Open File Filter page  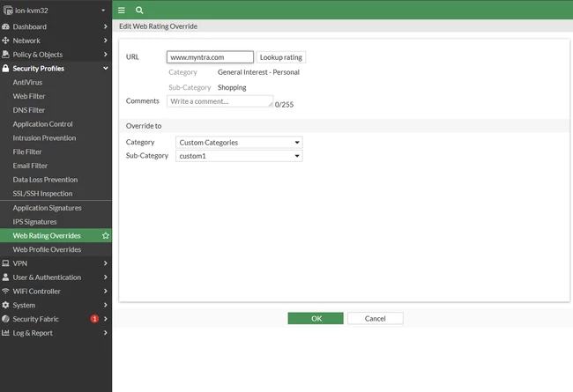click(x=56, y=152)
